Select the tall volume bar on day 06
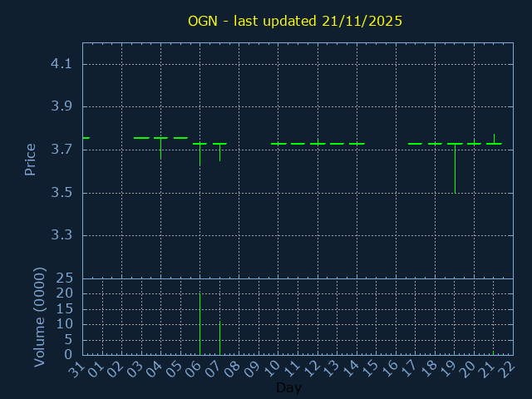The width and height of the screenshot is (532, 399). click(x=199, y=324)
